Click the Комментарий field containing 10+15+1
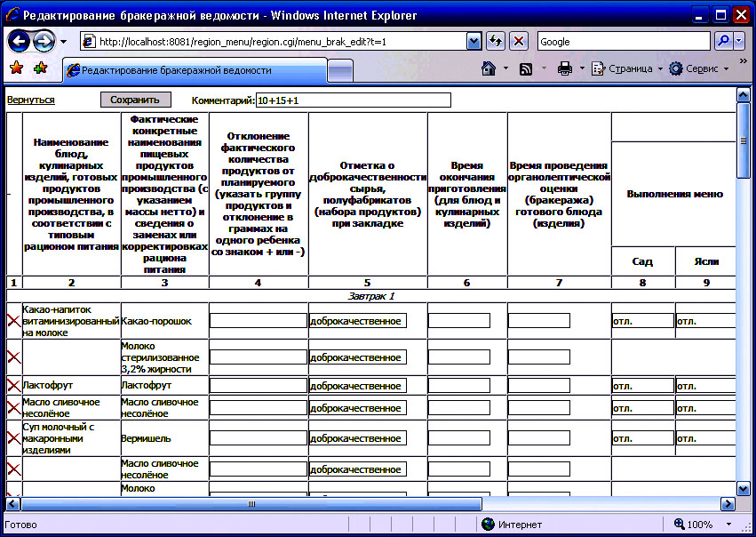The width and height of the screenshot is (756, 537). [354, 100]
